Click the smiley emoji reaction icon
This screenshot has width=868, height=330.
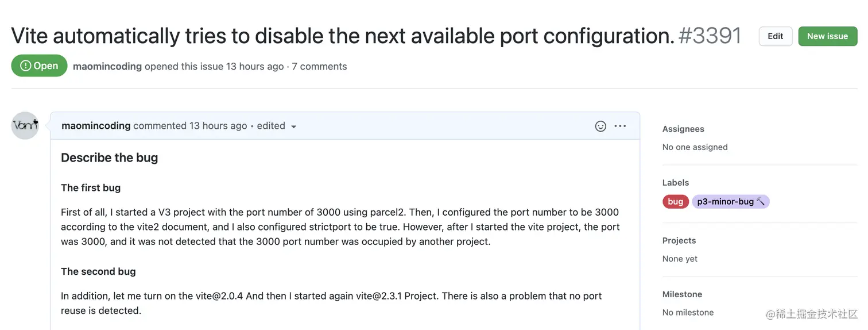600,126
